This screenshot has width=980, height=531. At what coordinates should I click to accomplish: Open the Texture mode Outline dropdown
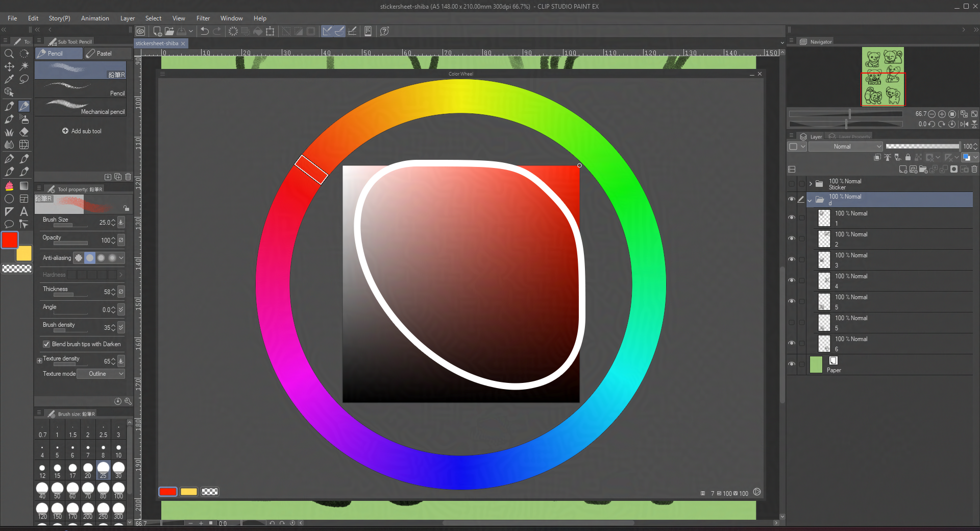pos(101,374)
